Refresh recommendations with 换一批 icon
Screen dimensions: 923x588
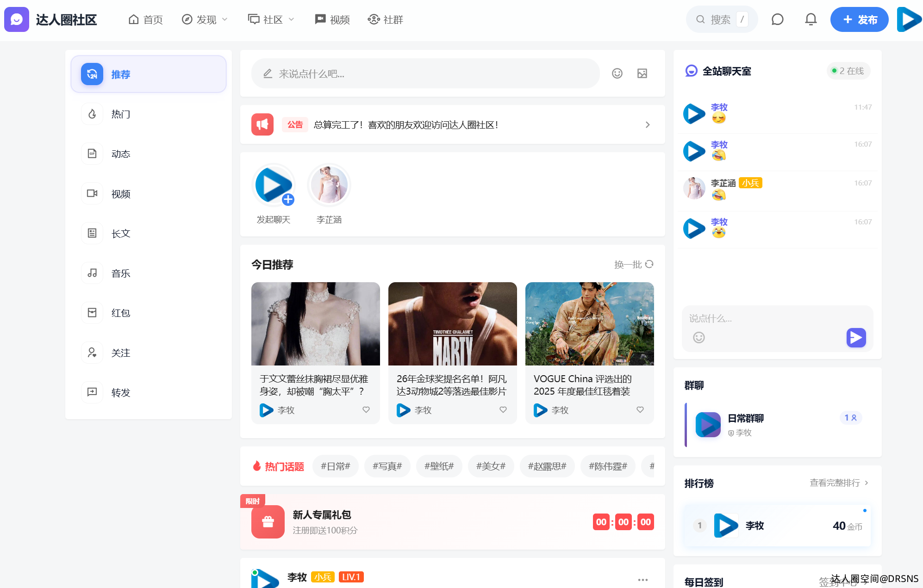coord(649,264)
